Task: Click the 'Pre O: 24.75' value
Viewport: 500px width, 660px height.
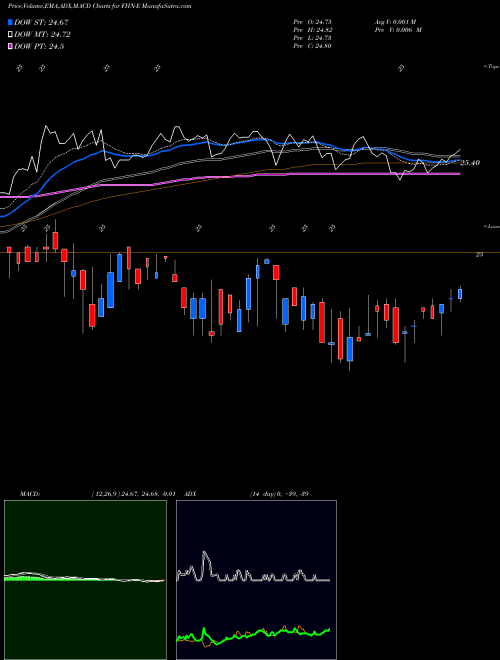Action: point(313,22)
